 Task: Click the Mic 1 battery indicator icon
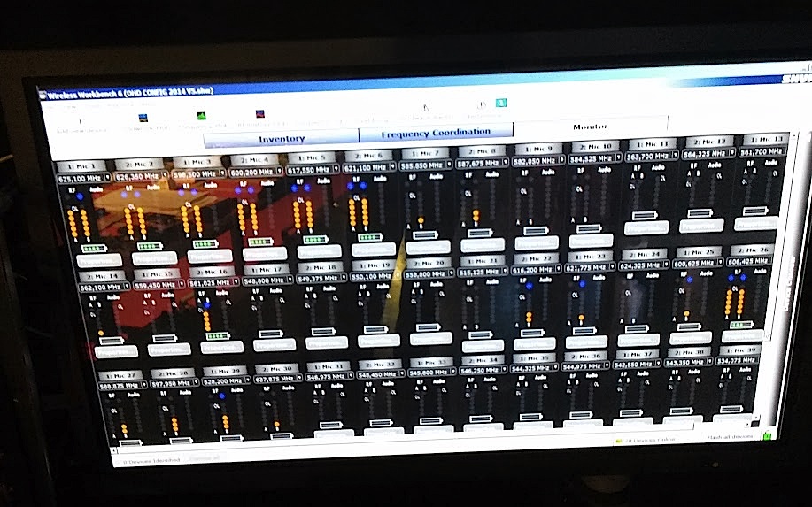pyautogui.click(x=94, y=249)
